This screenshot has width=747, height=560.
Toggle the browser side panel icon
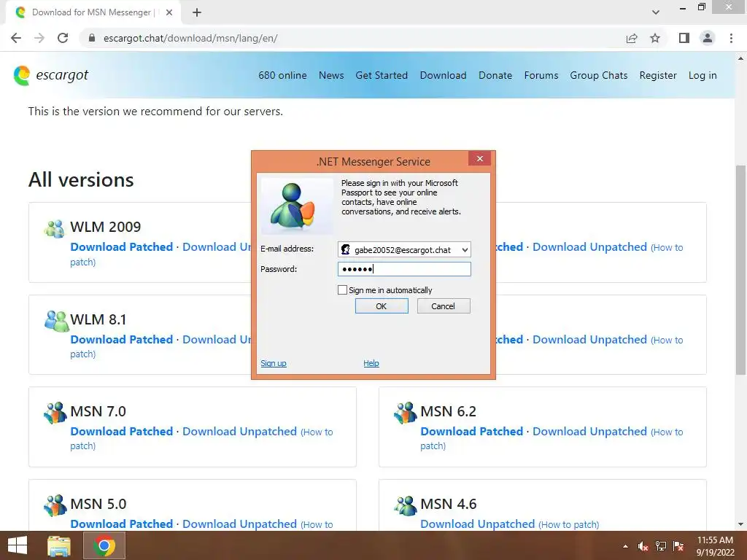[684, 38]
